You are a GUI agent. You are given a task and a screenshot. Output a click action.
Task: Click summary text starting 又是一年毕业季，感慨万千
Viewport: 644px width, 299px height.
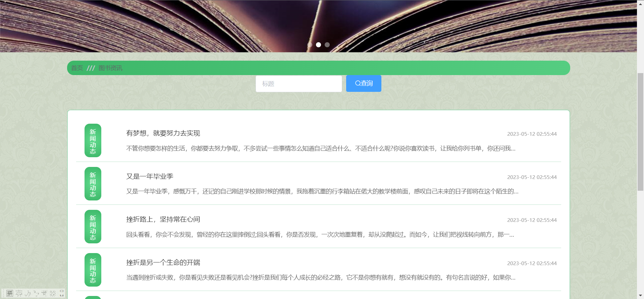pyautogui.click(x=322, y=191)
